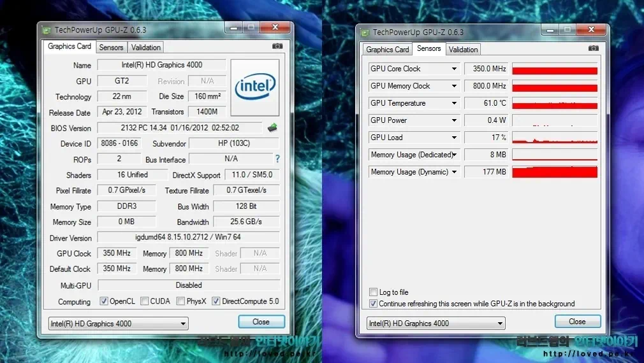Screen dimensions: 644x363
Task: Click camera screenshot icon in Sensors window
Action: click(x=594, y=48)
